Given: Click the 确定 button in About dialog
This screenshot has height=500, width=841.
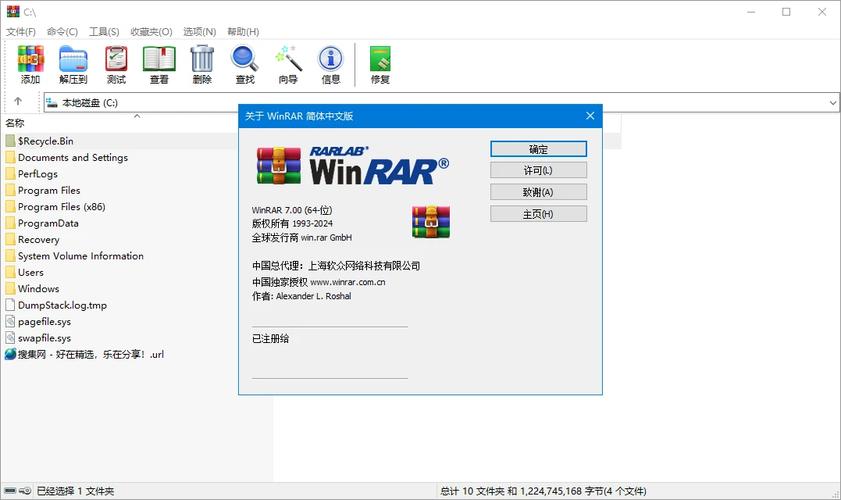Looking at the screenshot, I should [x=538, y=149].
